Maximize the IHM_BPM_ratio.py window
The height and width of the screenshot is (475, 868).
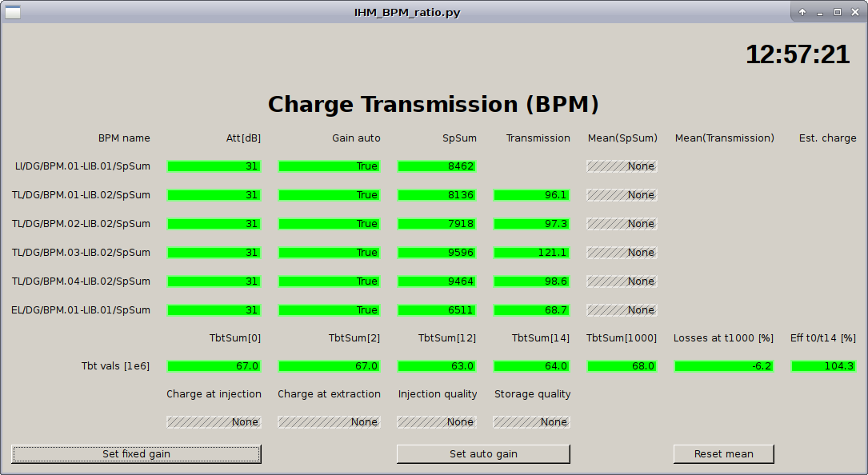click(838, 12)
